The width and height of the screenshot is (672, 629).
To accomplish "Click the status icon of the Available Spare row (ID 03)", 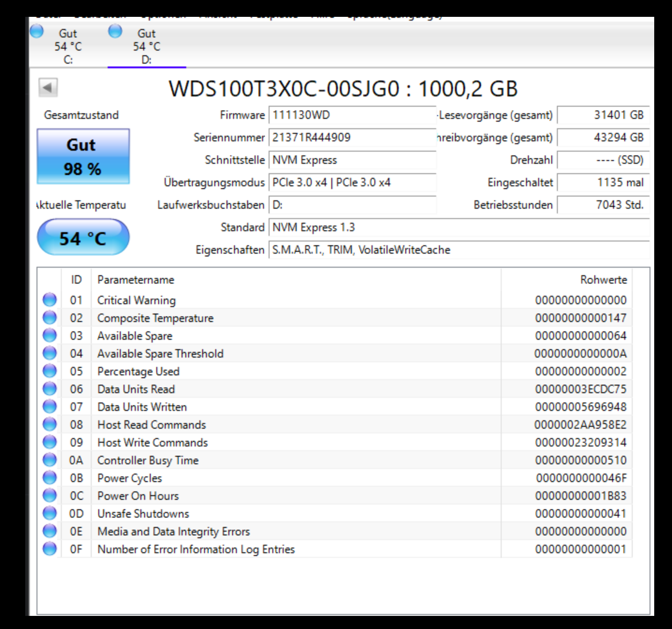I will [x=50, y=335].
